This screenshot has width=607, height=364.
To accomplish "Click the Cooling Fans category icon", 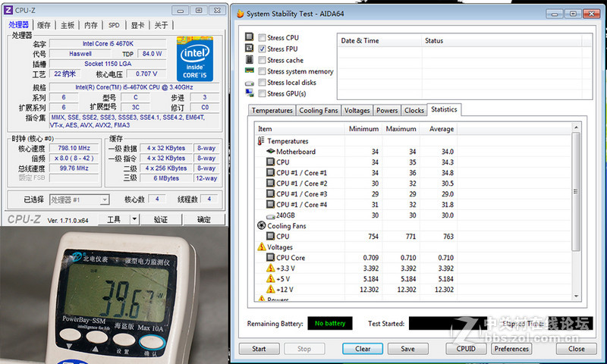I will tap(262, 226).
